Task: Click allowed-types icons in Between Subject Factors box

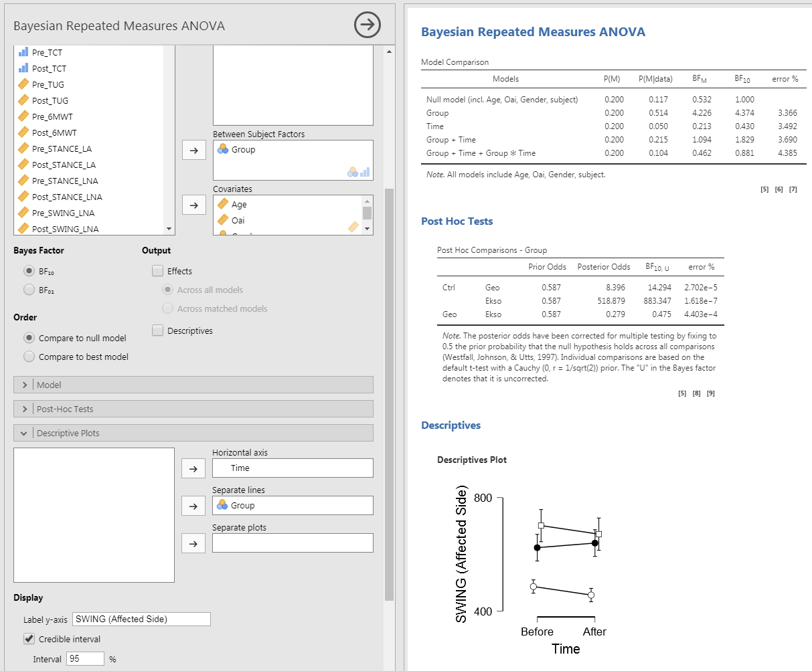Action: [x=359, y=172]
